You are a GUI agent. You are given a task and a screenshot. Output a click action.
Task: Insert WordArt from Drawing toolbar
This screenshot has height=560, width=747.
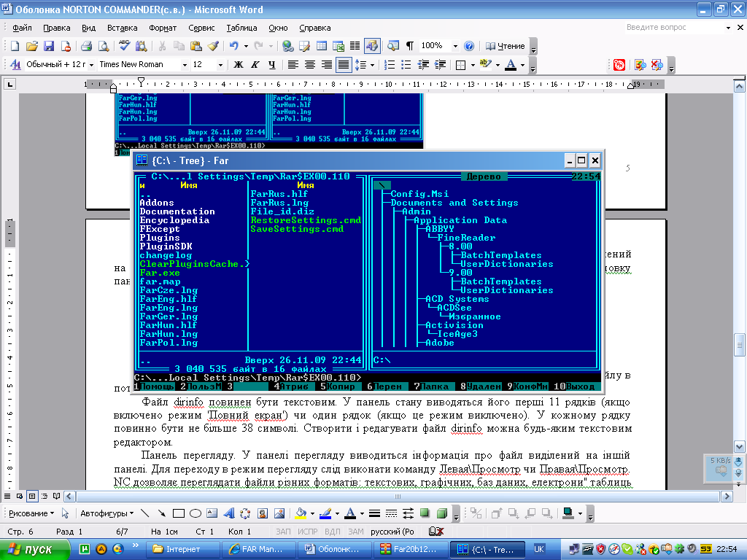pos(228,513)
